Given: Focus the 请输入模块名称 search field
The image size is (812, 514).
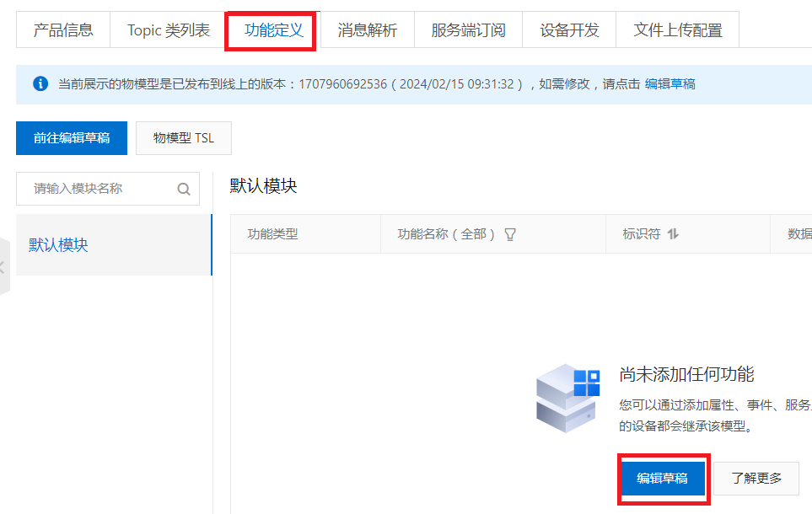Looking at the screenshot, I should pyautogui.click(x=101, y=189).
